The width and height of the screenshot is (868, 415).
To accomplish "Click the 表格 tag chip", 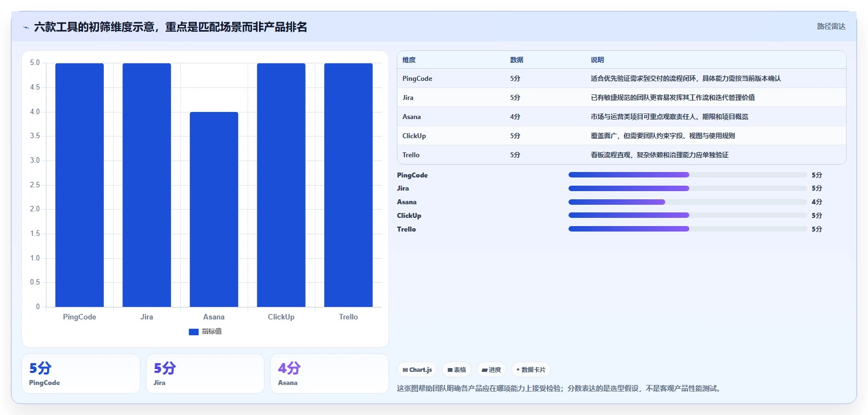I will click(x=456, y=370).
